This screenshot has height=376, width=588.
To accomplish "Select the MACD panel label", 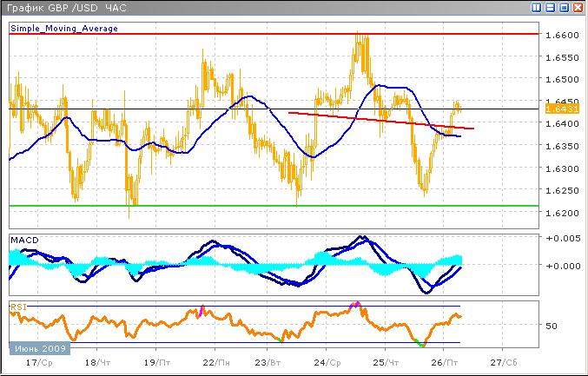I will 23,239.
